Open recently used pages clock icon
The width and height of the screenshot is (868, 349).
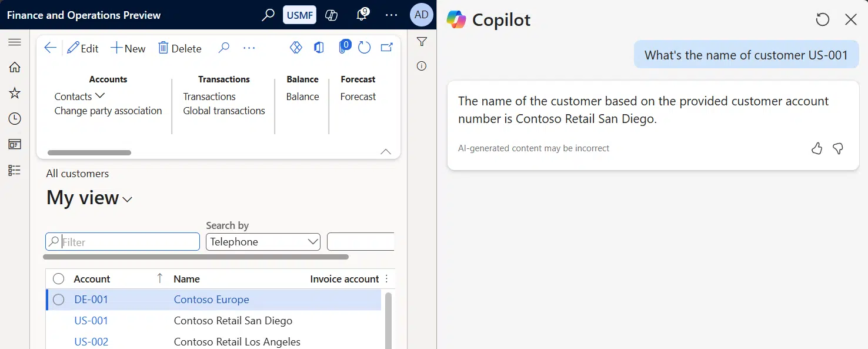pyautogui.click(x=14, y=118)
